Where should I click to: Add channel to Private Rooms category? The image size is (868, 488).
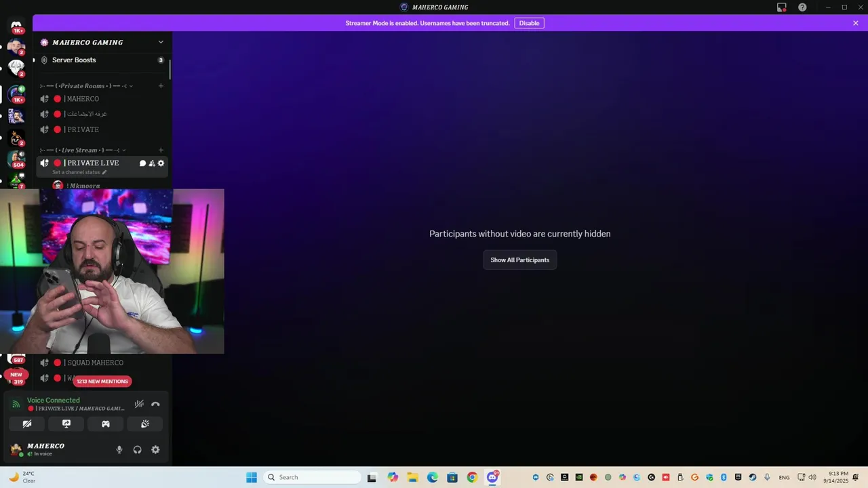pyautogui.click(x=161, y=86)
